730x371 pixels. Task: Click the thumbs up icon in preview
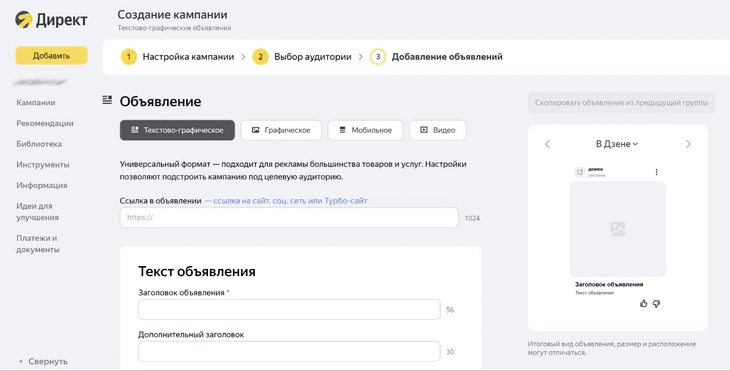[x=643, y=304]
